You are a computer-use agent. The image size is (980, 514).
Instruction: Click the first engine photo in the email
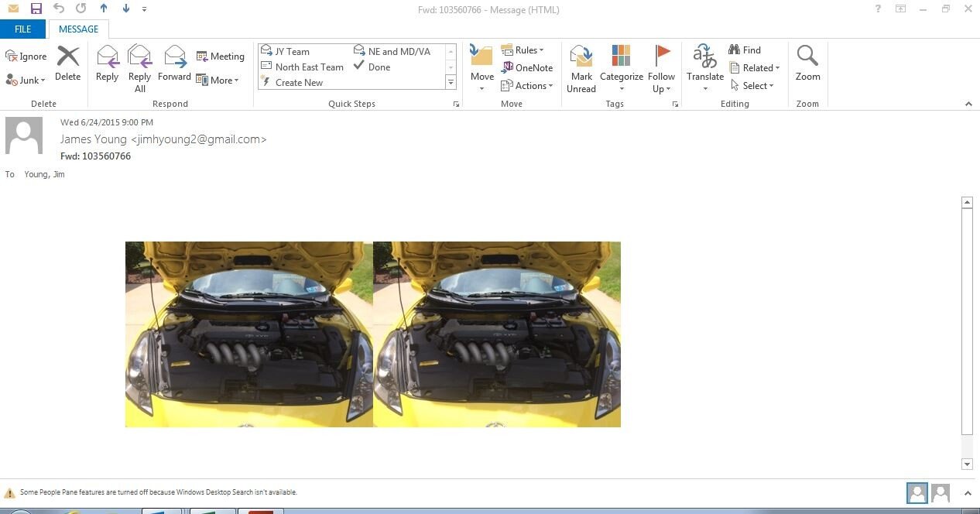[248, 334]
